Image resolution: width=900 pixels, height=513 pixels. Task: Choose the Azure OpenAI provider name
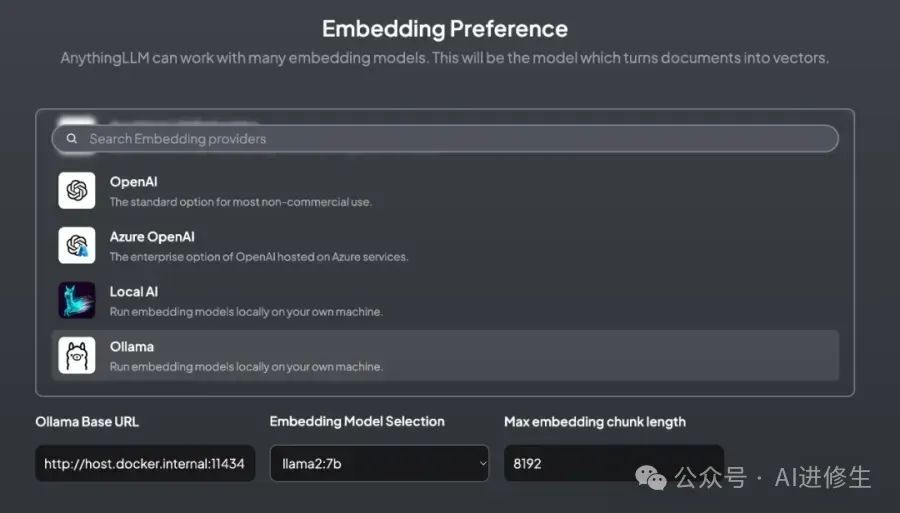point(152,237)
